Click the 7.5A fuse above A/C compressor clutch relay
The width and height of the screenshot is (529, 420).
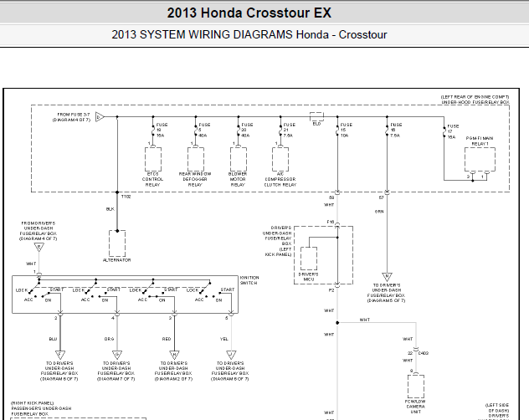(x=280, y=131)
